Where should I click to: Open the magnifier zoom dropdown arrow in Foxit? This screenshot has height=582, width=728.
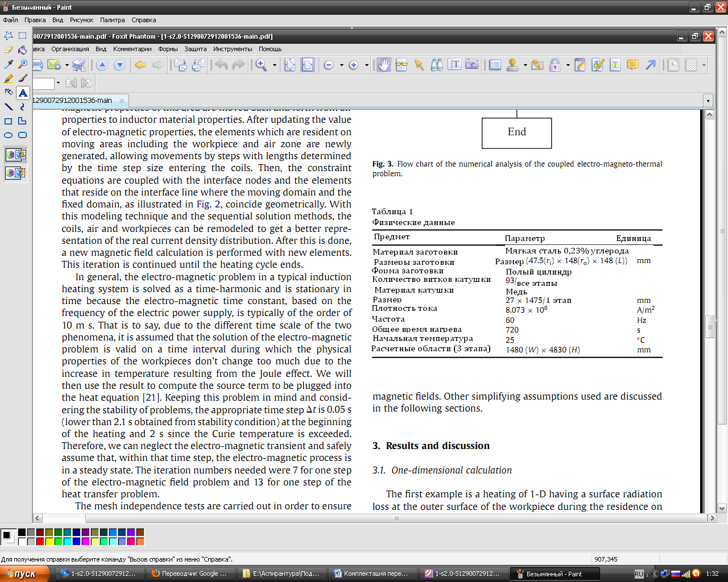click(x=274, y=65)
